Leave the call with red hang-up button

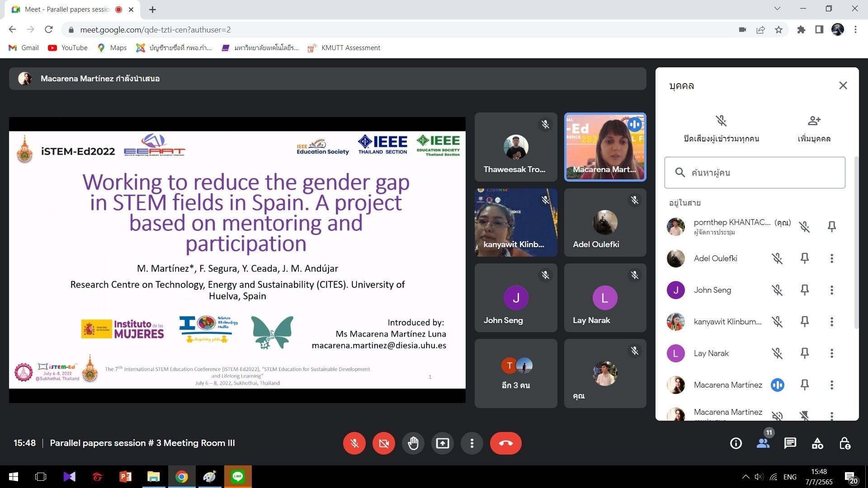[x=506, y=443]
